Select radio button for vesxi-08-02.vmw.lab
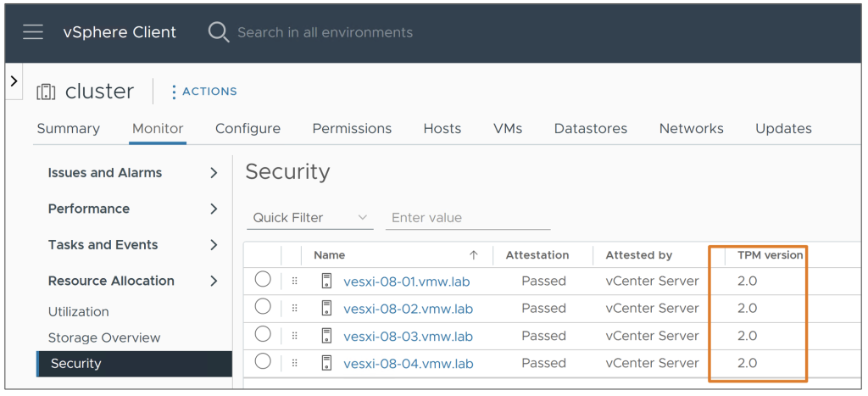Screen dimensions: 868x396 (263, 307)
